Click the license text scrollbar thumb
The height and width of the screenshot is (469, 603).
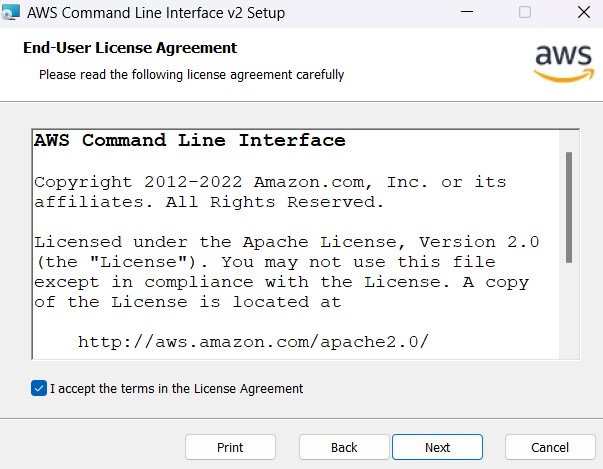[x=569, y=207]
